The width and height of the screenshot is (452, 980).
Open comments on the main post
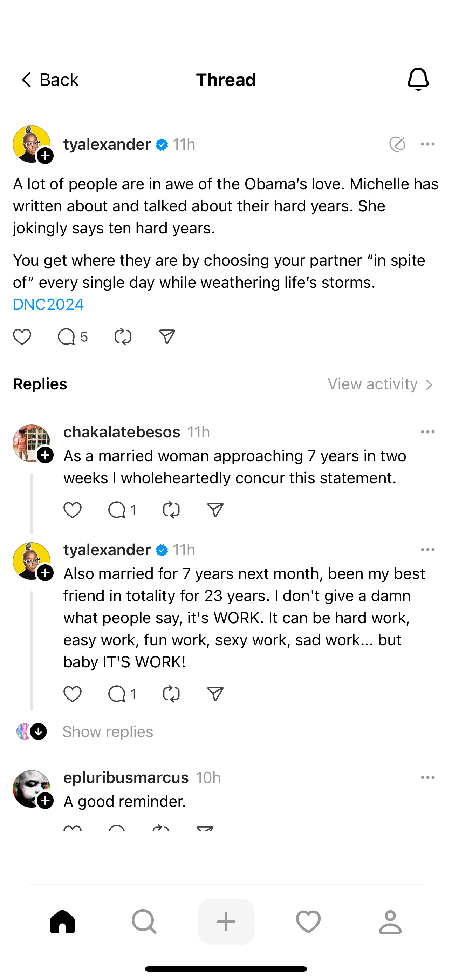67,337
